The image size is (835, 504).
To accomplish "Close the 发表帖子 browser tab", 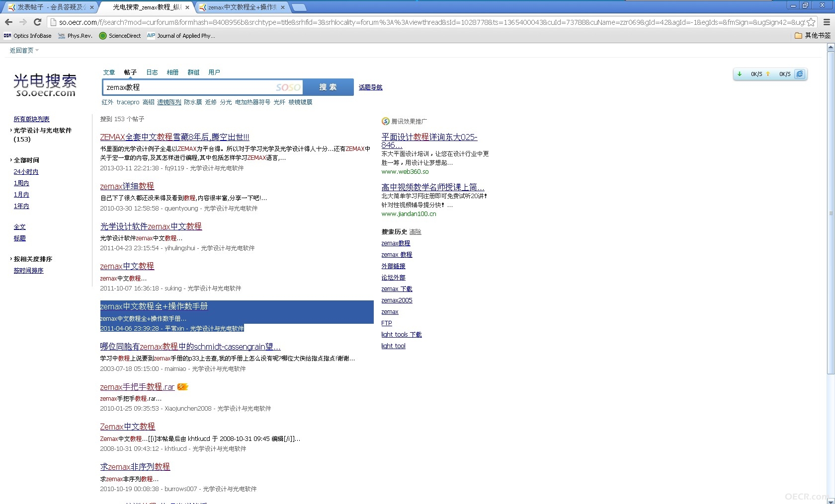I will 91,7.
